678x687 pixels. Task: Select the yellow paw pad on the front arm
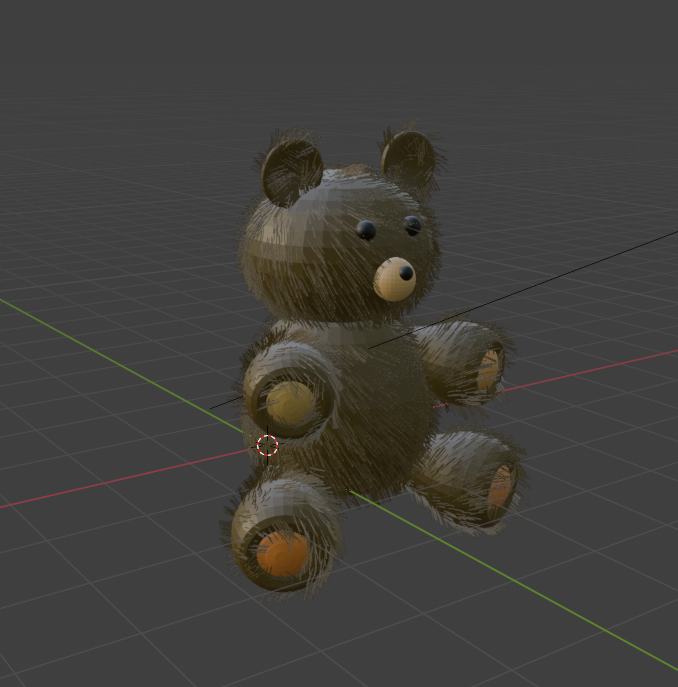tap(291, 403)
